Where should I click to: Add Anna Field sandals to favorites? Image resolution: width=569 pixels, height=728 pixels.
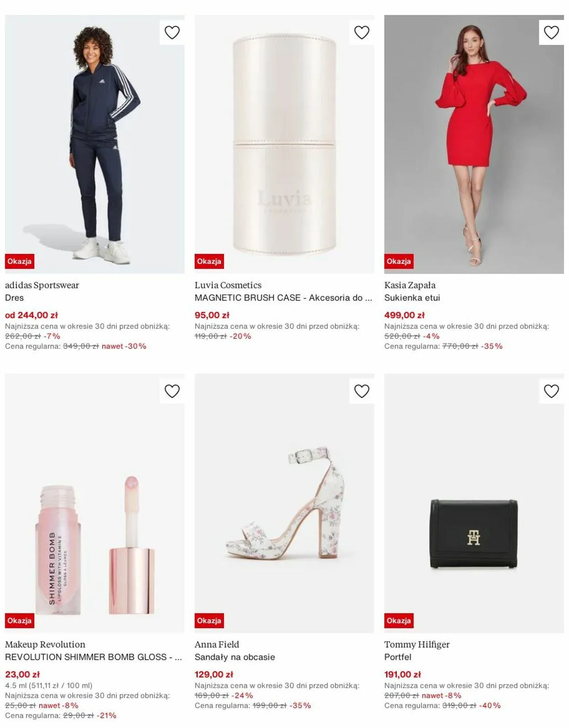[x=362, y=391]
